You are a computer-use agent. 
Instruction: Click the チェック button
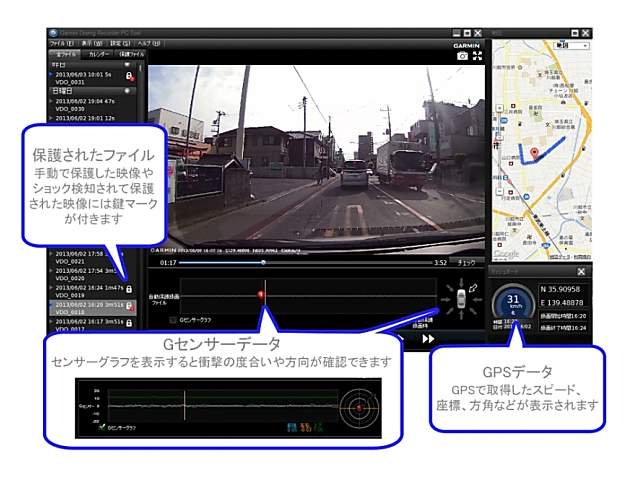coord(466,263)
